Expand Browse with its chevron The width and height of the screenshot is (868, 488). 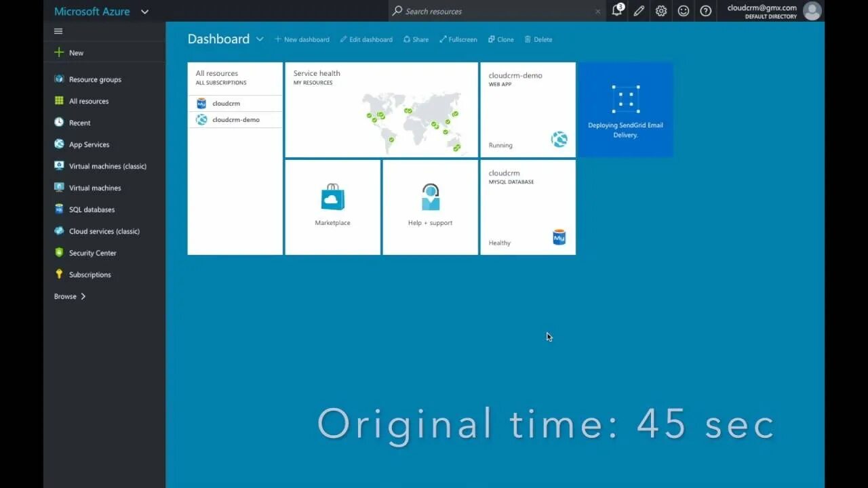click(83, 296)
